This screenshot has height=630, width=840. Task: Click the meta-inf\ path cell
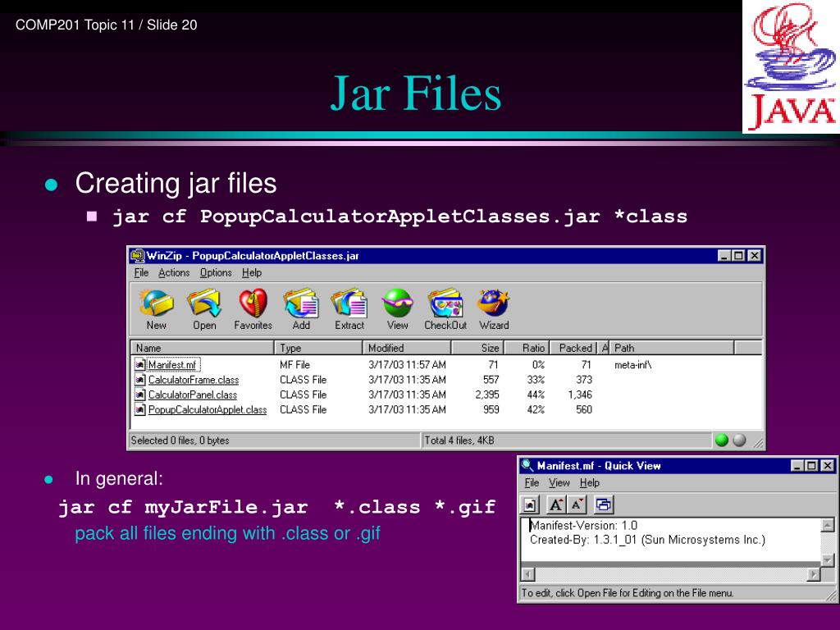coord(632,365)
